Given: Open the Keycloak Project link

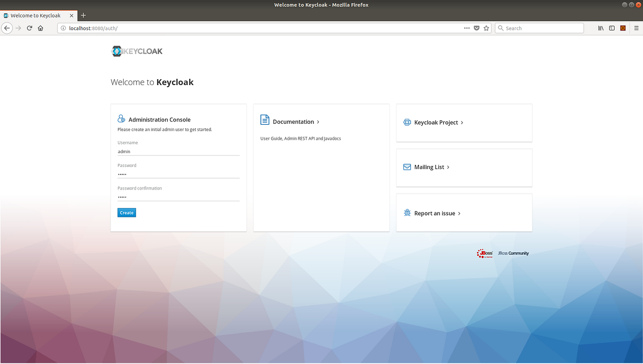Looking at the screenshot, I should (x=436, y=123).
